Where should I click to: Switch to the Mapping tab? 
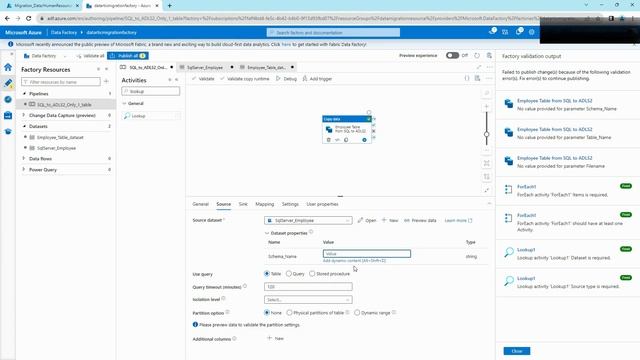tap(264, 204)
